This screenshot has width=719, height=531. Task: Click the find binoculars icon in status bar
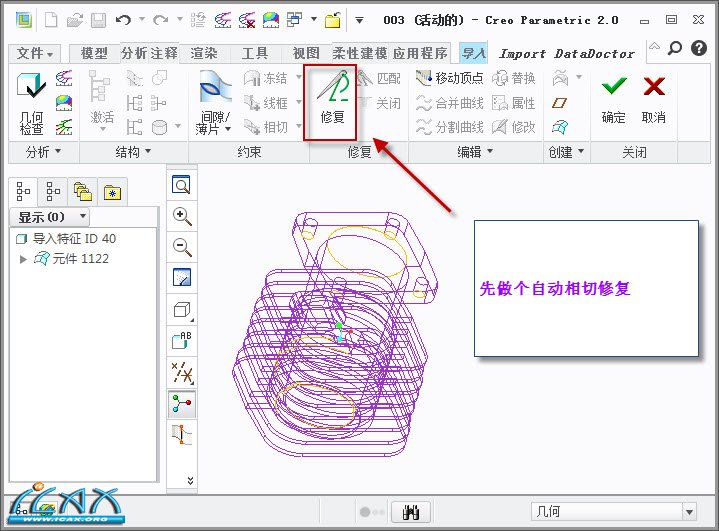coord(409,512)
